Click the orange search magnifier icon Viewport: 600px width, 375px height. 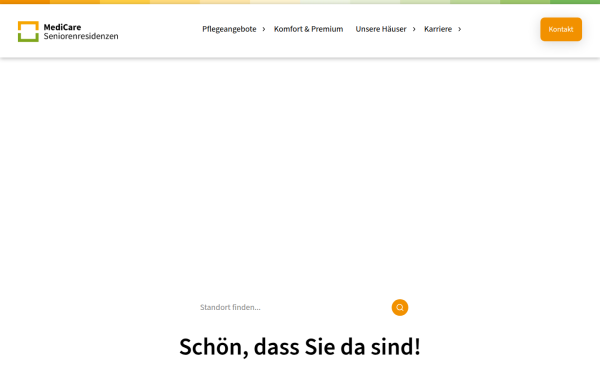pos(399,307)
